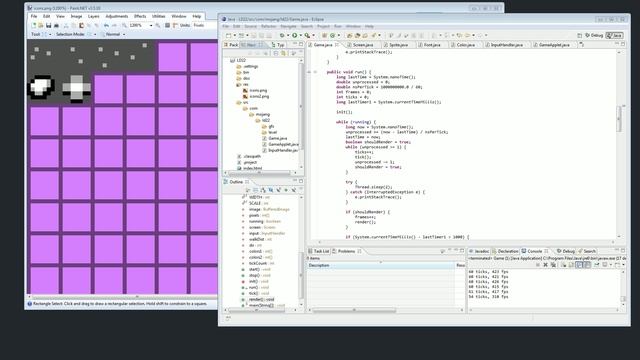Click the Outline view horizontal scrollbar

point(257,310)
